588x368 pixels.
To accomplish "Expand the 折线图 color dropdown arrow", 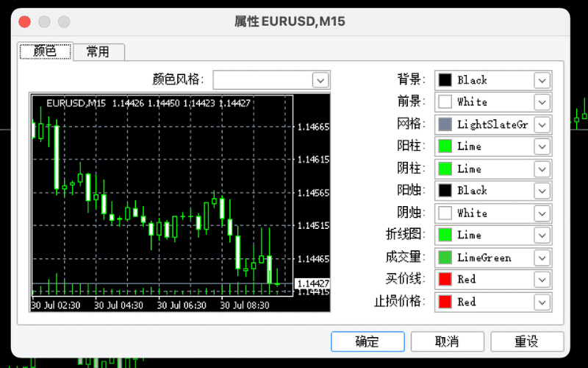I will 542,235.
